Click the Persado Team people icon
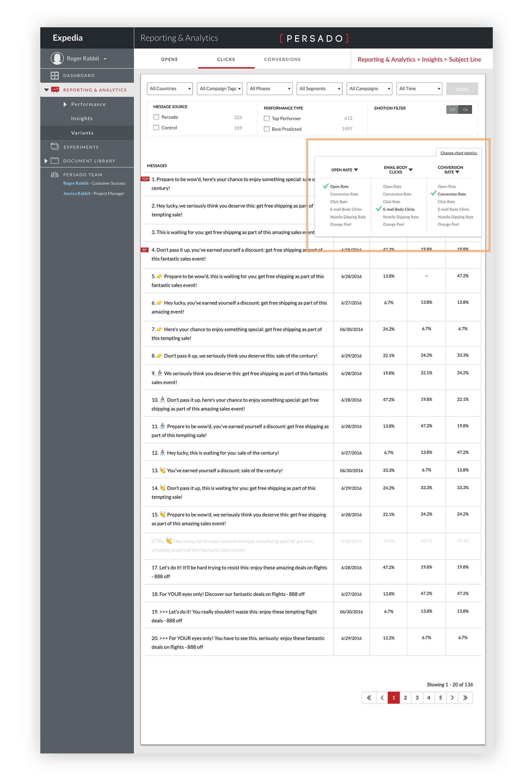The height and width of the screenshot is (781, 532). click(55, 174)
